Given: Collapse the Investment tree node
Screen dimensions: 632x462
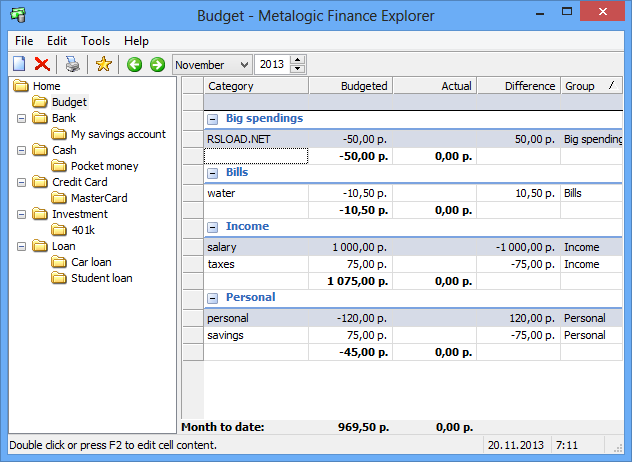Looking at the screenshot, I should tap(21, 214).
